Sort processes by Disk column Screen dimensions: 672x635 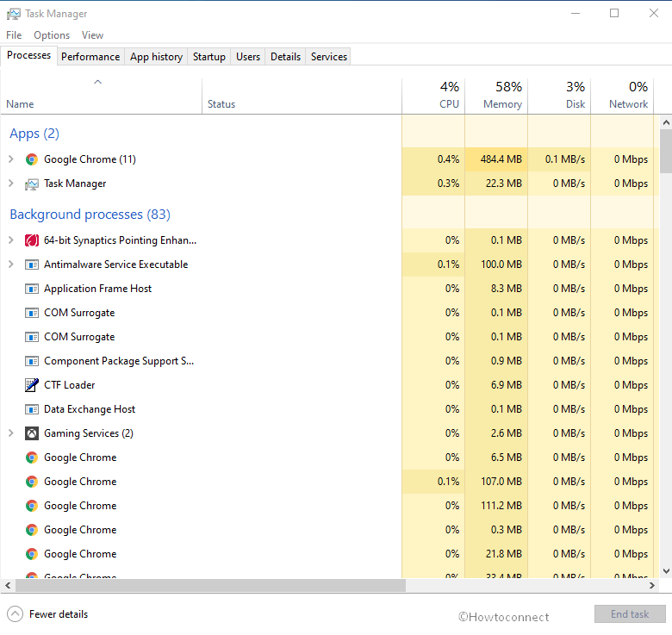559,96
